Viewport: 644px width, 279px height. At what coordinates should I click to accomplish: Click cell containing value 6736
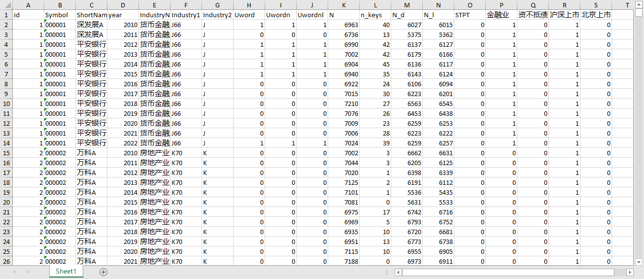click(x=343, y=35)
